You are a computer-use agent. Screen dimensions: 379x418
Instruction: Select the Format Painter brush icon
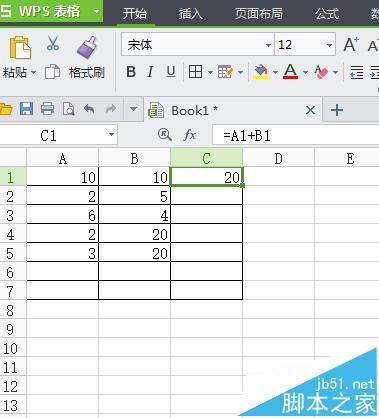[x=87, y=47]
